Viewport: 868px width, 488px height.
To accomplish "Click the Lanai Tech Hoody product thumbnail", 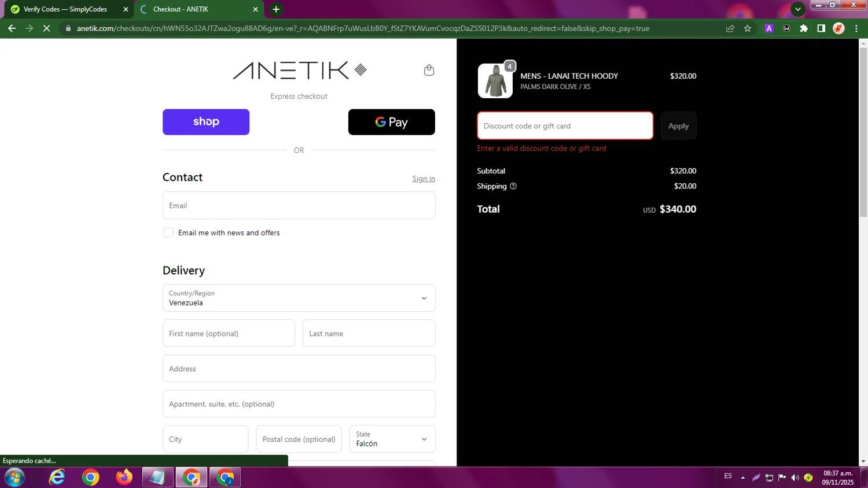I will point(495,80).
